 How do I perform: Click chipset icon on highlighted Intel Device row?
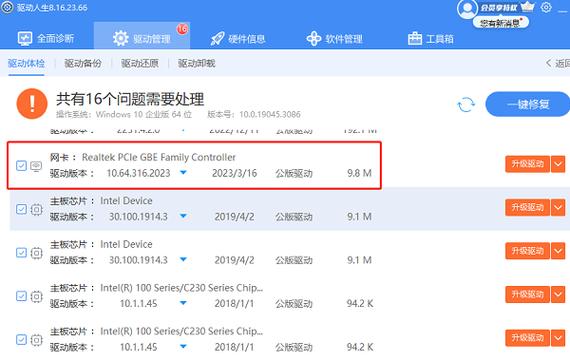point(36,209)
